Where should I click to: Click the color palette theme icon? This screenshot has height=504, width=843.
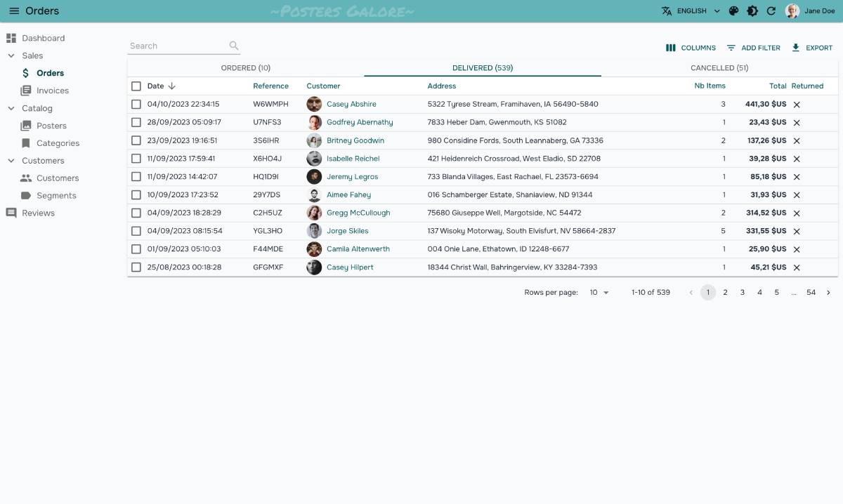tap(733, 11)
